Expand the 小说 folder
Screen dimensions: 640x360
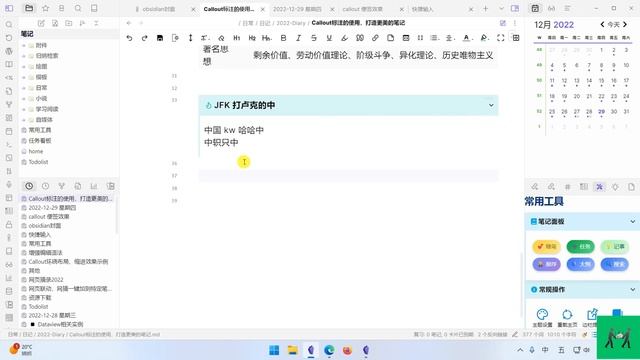(x=24, y=98)
